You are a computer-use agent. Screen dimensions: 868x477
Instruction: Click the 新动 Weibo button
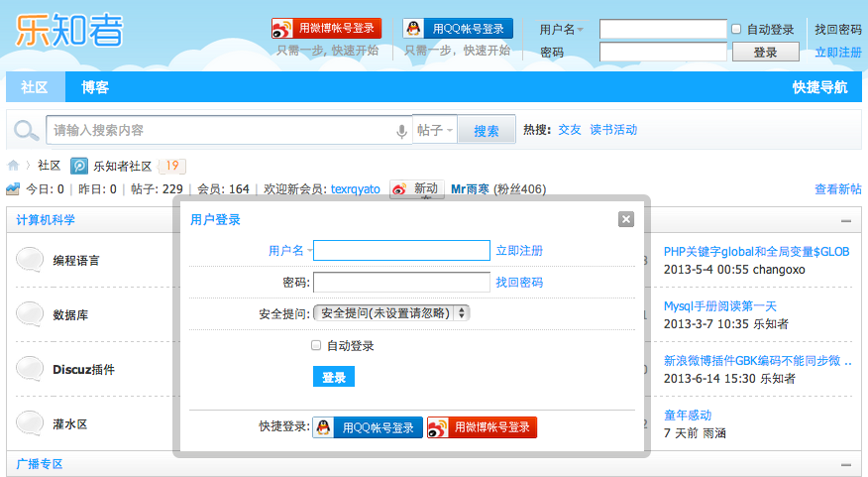[416, 189]
